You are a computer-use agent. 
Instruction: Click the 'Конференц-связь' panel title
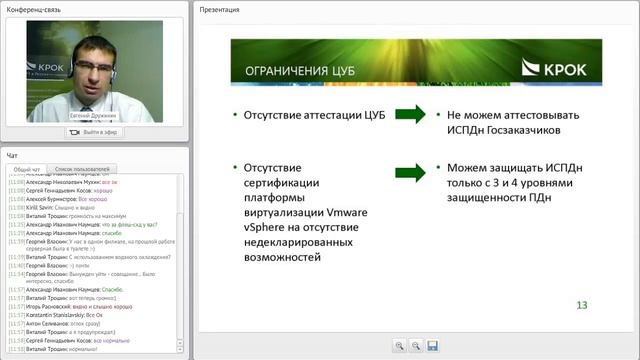click(33, 9)
